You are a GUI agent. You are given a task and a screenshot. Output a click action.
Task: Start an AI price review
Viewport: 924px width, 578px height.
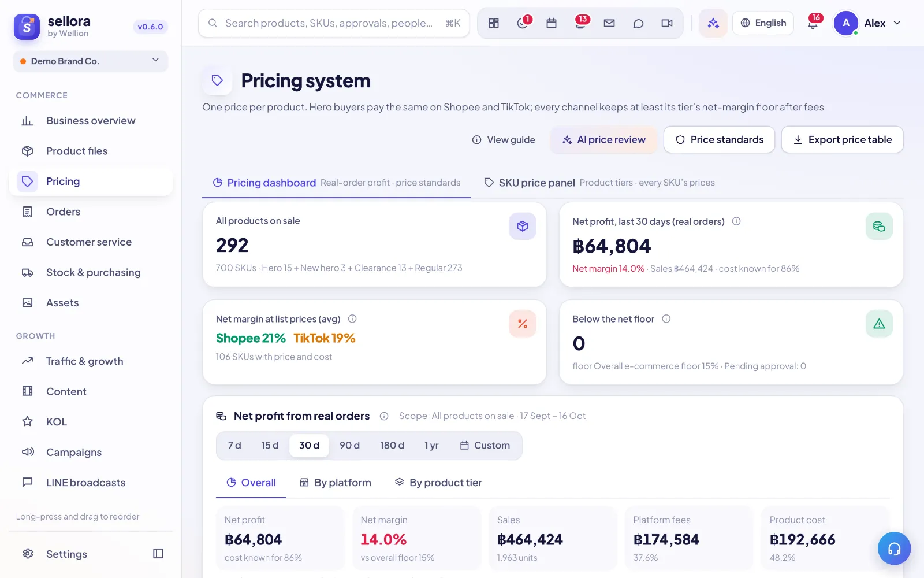pyautogui.click(x=604, y=140)
